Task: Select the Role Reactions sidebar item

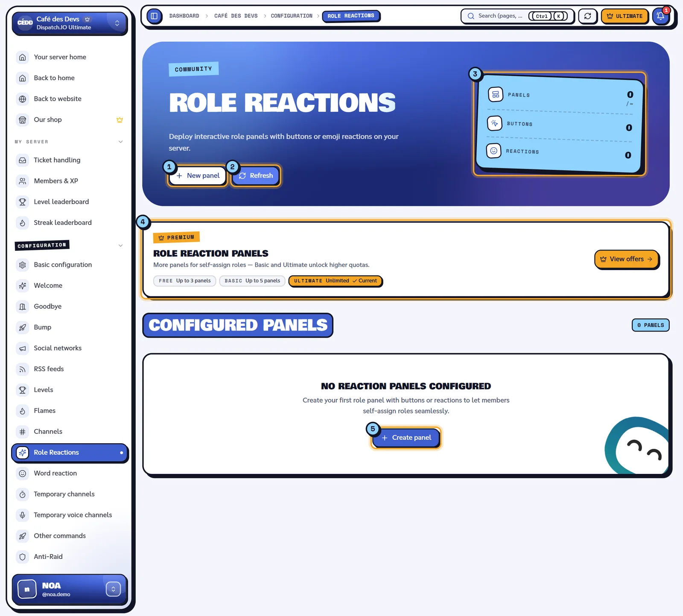Action: click(x=70, y=453)
